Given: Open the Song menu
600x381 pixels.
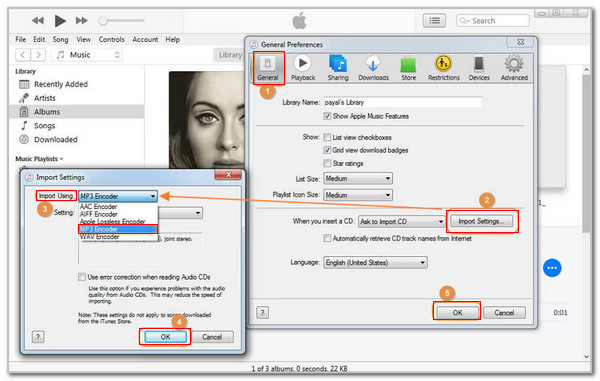Looking at the screenshot, I should (x=60, y=39).
